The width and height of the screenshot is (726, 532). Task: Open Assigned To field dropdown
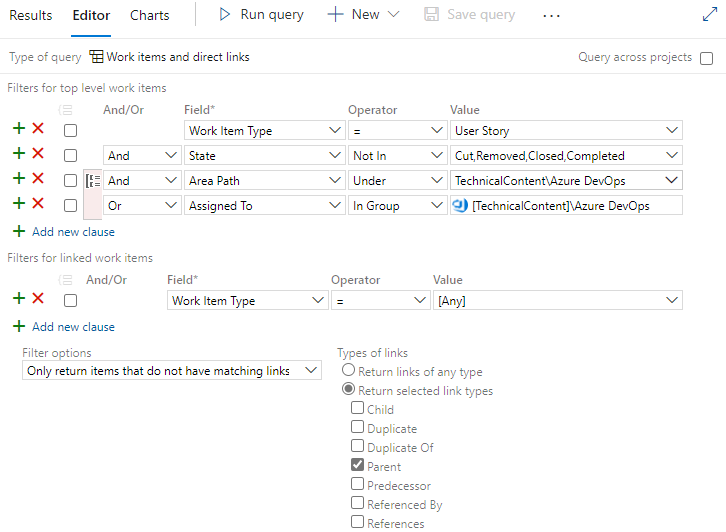click(265, 206)
